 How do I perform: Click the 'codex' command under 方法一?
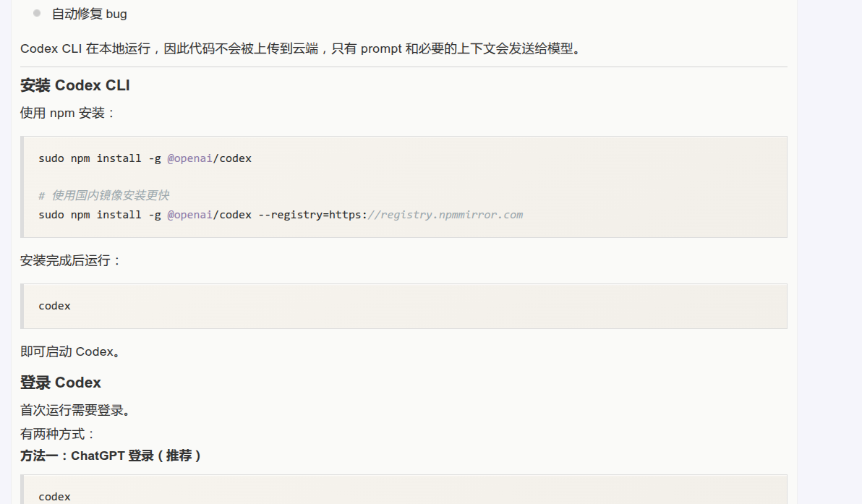54,497
